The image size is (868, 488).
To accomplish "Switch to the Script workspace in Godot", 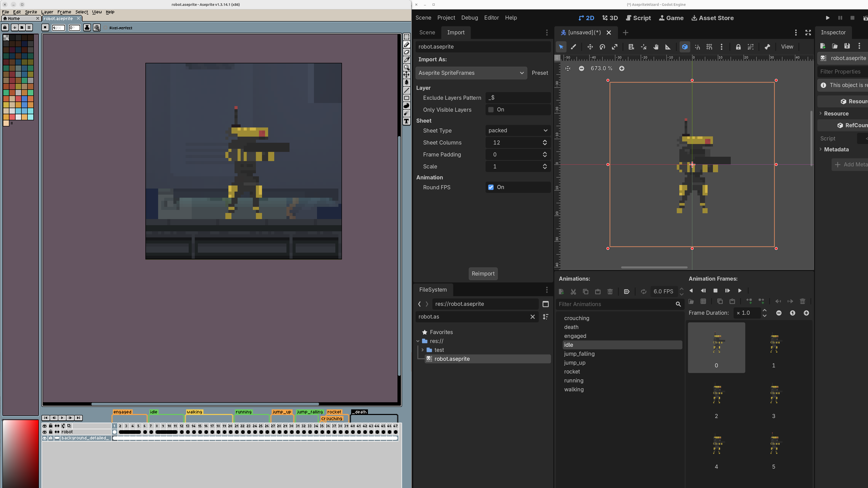I will (638, 18).
